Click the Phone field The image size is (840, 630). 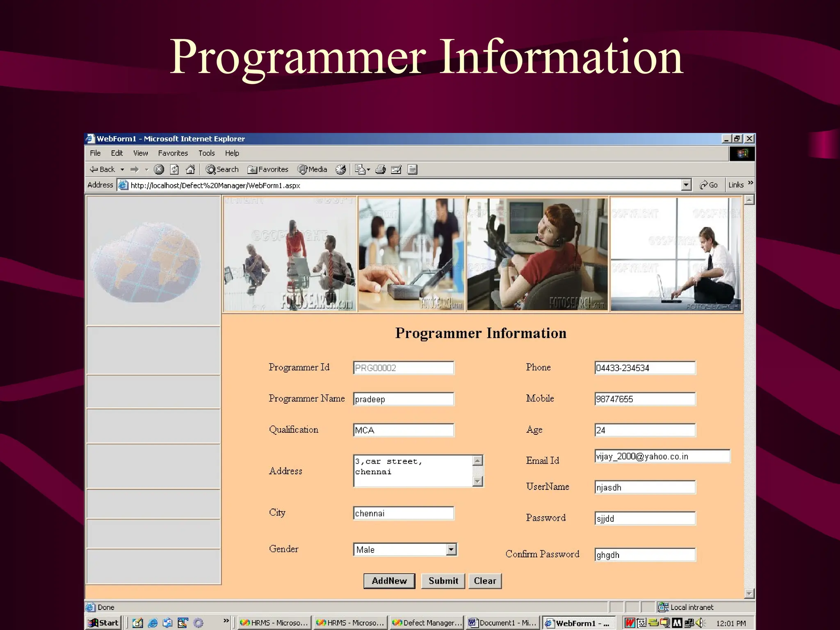coord(645,368)
